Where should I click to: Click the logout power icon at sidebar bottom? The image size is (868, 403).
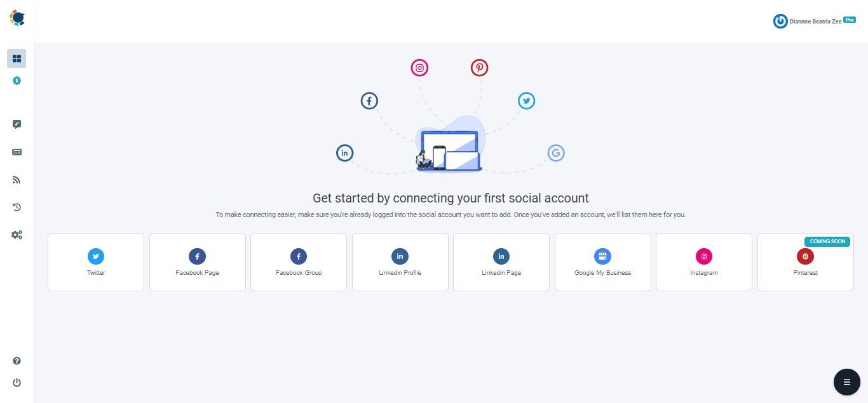pyautogui.click(x=17, y=382)
